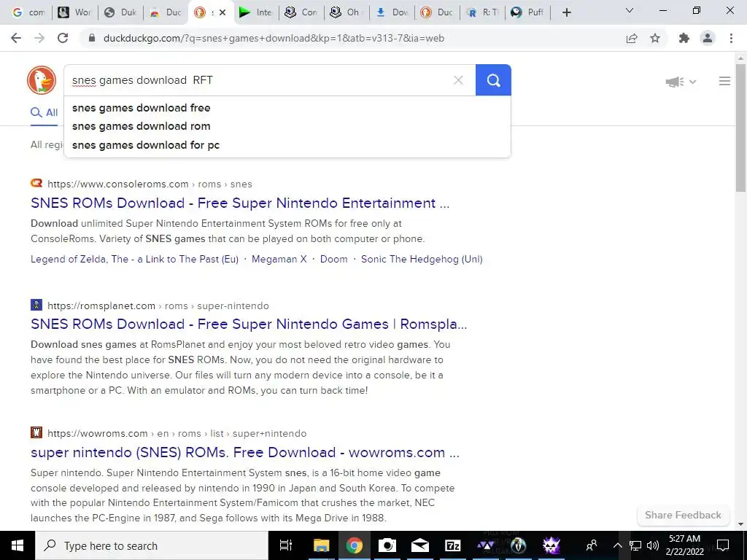Open the notification center icon
This screenshot has width=747, height=560.
click(723, 545)
